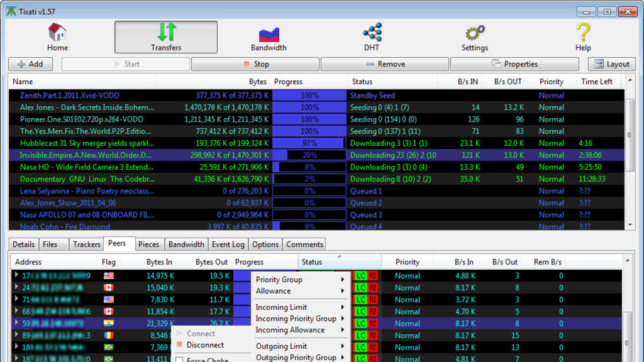The height and width of the screenshot is (362, 644).
Task: Open the Home view
Action: (x=57, y=36)
